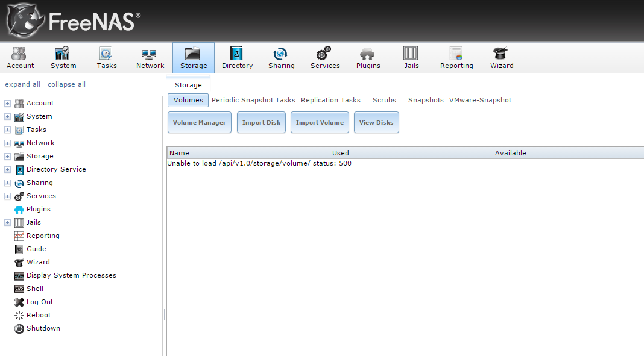The width and height of the screenshot is (644, 356).
Task: Sort by the Used column header
Action: point(411,153)
